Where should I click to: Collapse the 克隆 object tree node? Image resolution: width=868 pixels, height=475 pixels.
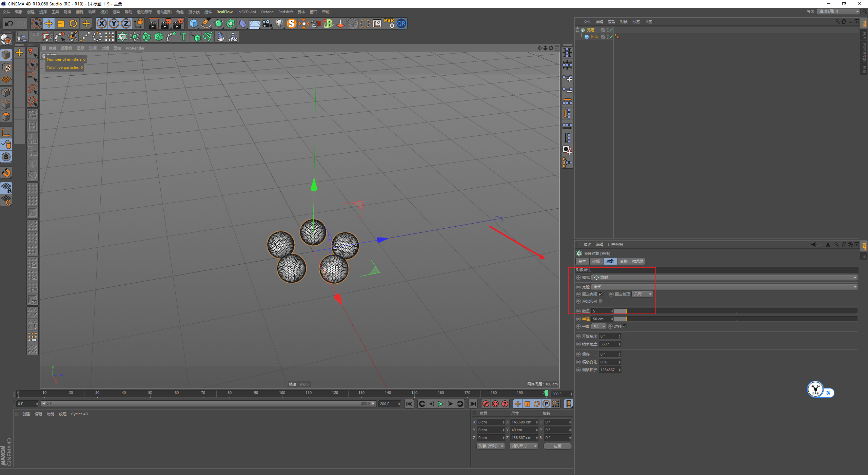[x=577, y=30]
